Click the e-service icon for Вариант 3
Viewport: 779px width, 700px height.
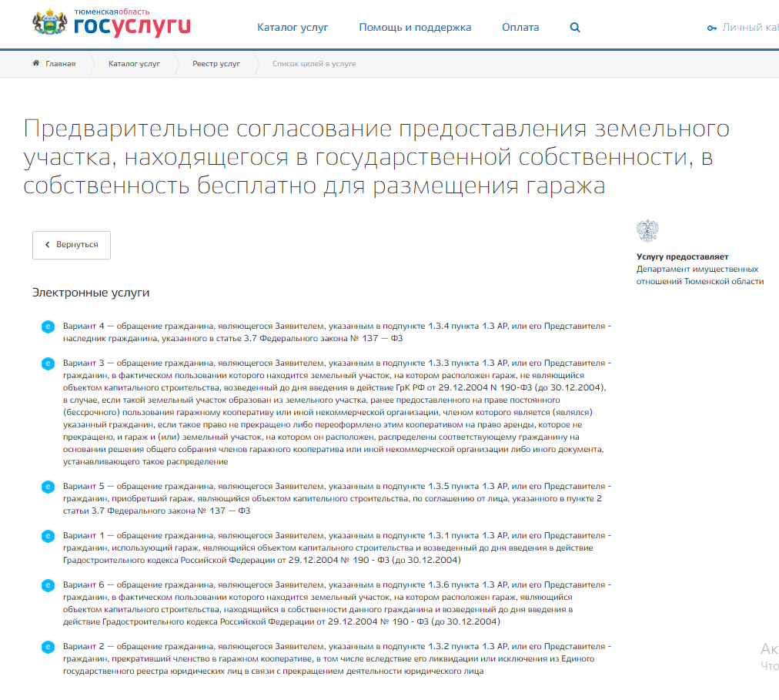48,363
